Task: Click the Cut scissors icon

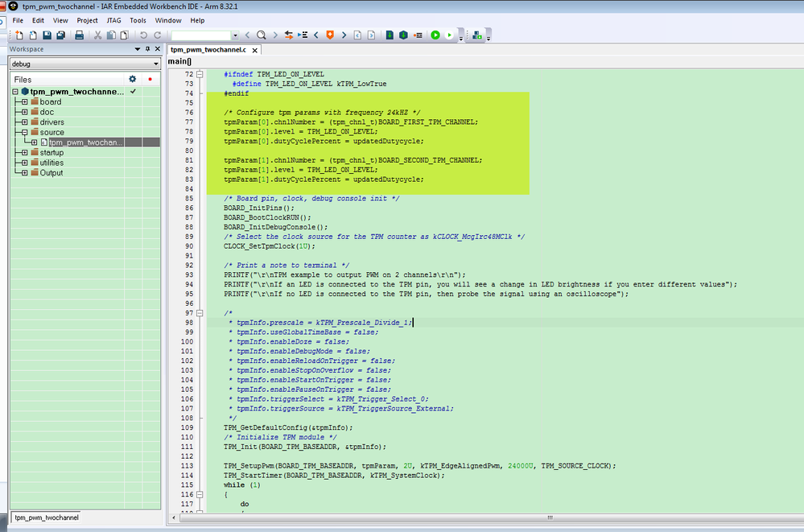Action: (x=97, y=35)
